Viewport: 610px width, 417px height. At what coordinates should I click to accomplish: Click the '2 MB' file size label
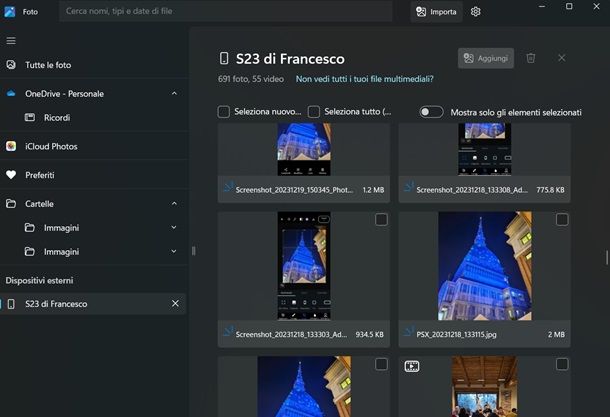pyautogui.click(x=556, y=335)
